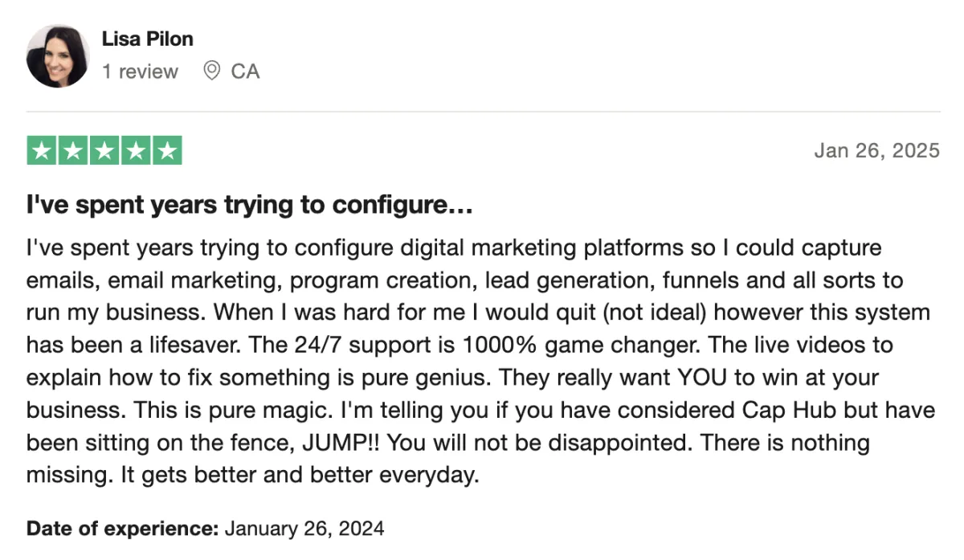
Task: Click the '1 review' count text
Action: (x=140, y=72)
